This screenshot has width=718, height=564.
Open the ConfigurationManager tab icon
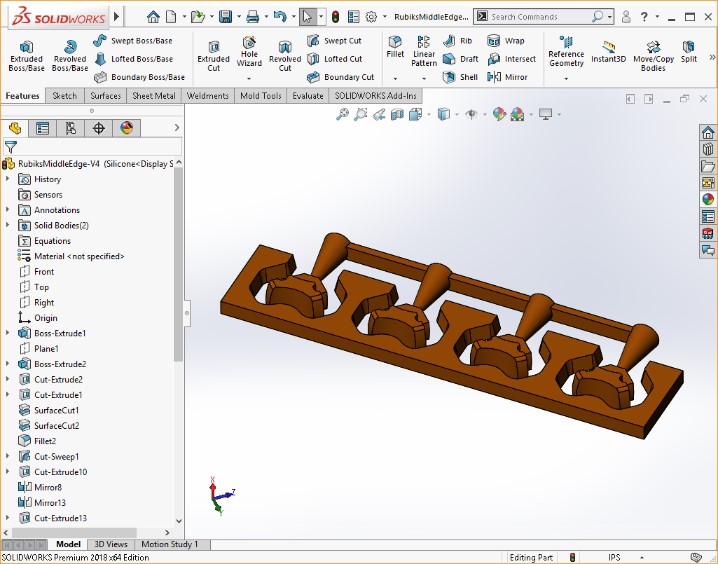tap(71, 128)
